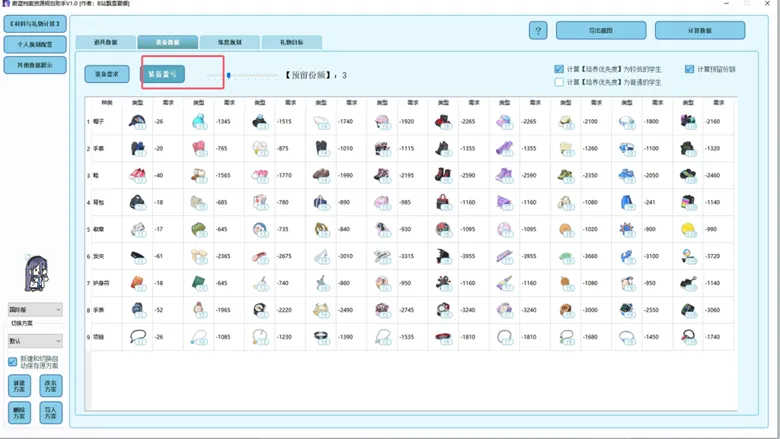Click the hat icon next to -2160
The width and height of the screenshot is (780, 439).
[688, 121]
